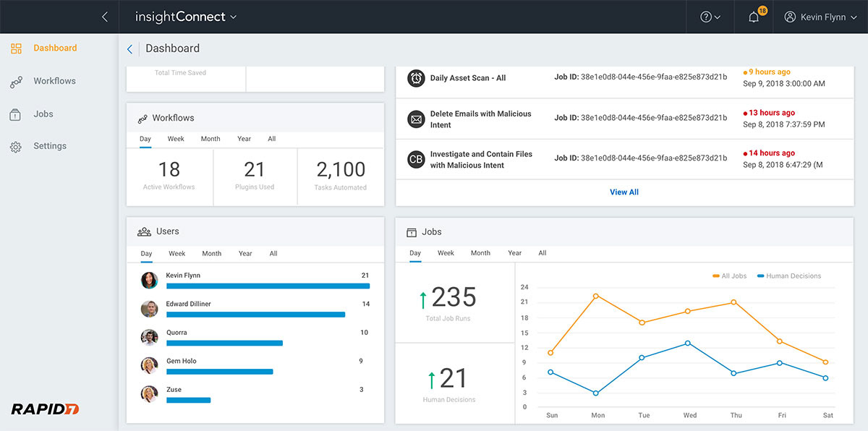Select the Week tab in Jobs panel
Image resolution: width=868 pixels, height=431 pixels.
pos(446,253)
